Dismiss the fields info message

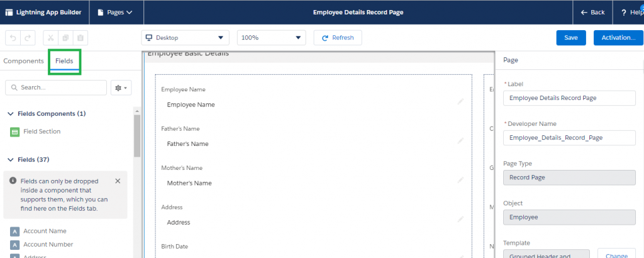(x=118, y=181)
